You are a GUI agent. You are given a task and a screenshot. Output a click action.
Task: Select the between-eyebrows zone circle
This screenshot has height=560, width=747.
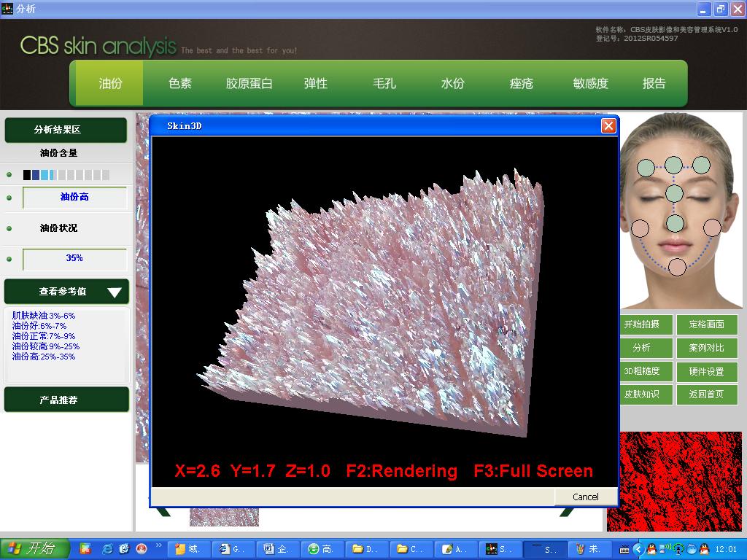[x=674, y=193]
